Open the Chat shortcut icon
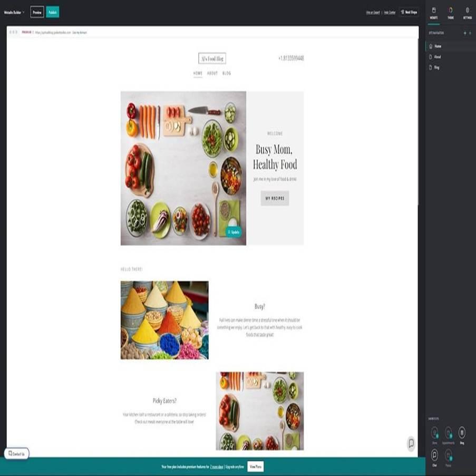 point(435,455)
